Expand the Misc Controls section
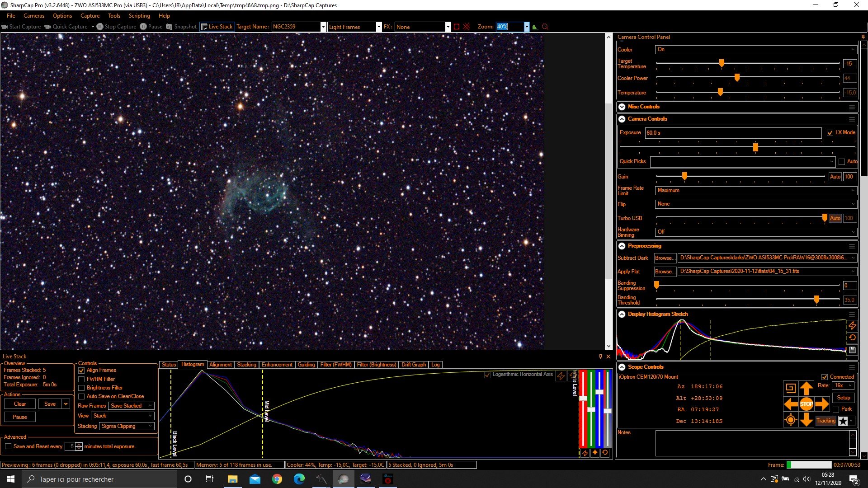Viewport: 868px width, 488px height. 622,107
